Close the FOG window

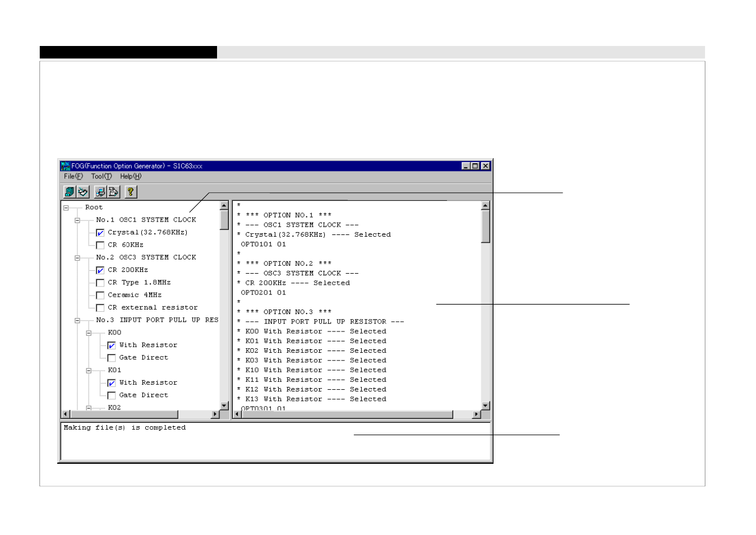pos(486,166)
